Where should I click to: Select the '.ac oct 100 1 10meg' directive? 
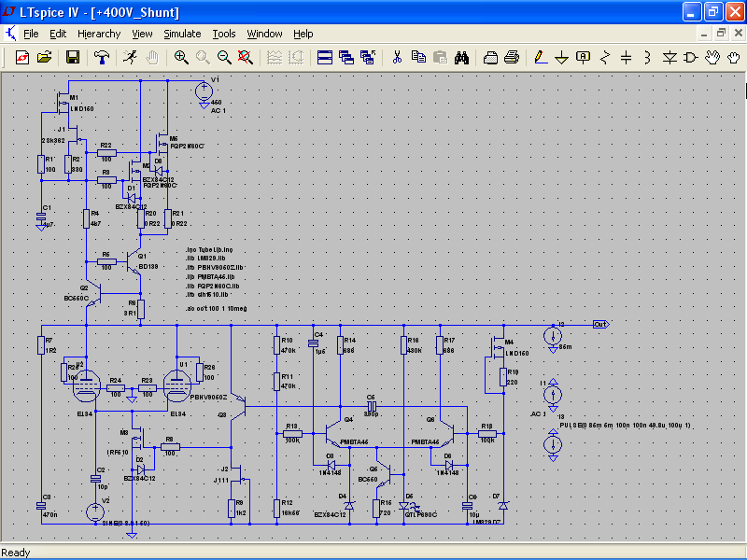217,309
